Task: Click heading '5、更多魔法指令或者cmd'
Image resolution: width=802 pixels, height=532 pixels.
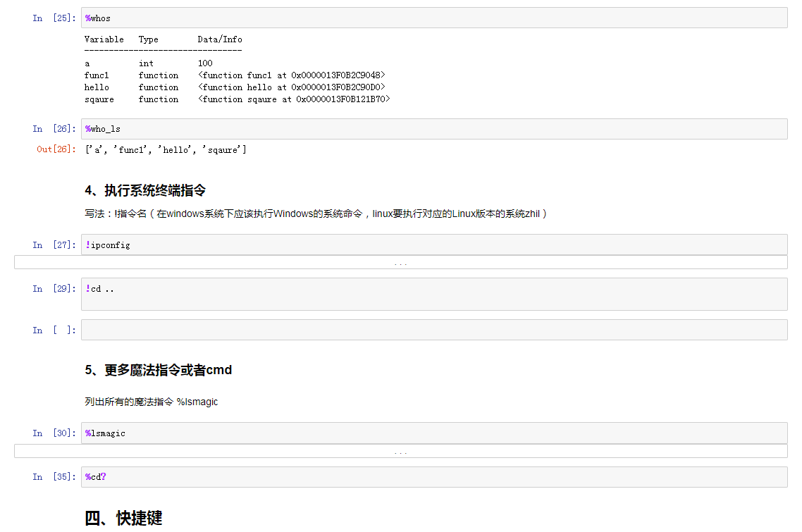Action: [158, 370]
